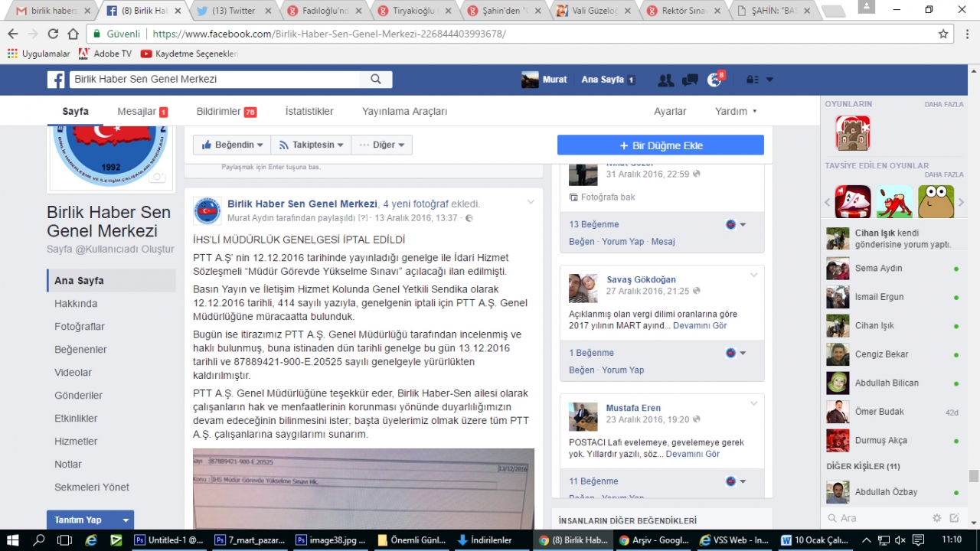Screen dimensions: 980x551
Task: Open the Windows Start button
Action: pyautogui.click(x=14, y=540)
